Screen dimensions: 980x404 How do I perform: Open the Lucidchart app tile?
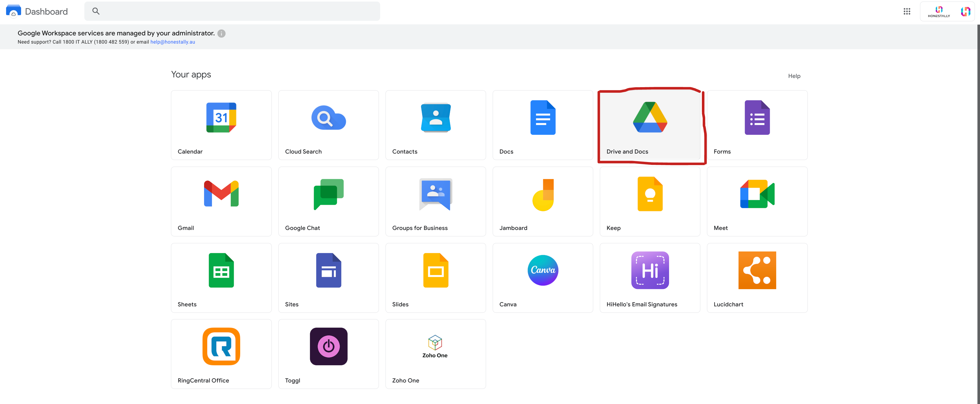[x=757, y=270]
